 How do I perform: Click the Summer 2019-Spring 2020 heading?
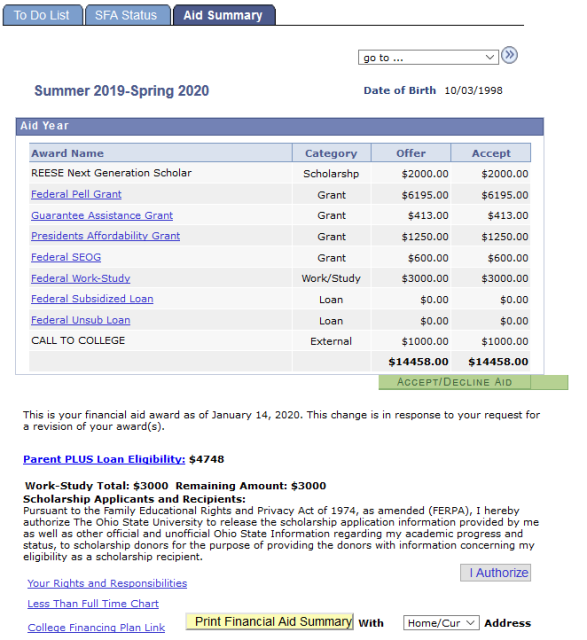[x=122, y=91]
